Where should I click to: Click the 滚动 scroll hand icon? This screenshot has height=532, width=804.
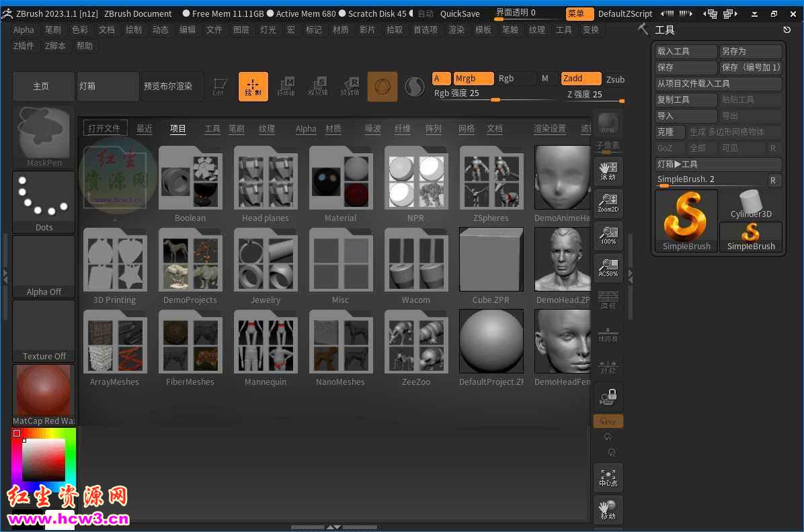[608, 171]
